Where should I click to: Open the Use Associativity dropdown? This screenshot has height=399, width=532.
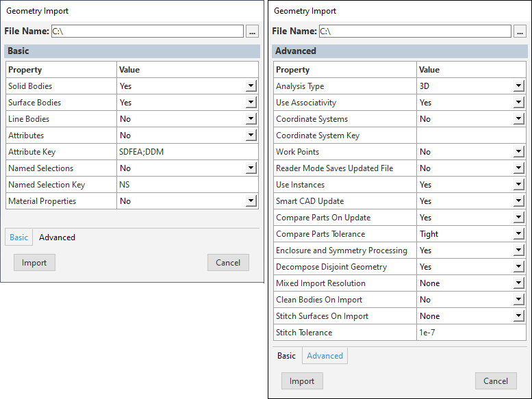tap(518, 103)
